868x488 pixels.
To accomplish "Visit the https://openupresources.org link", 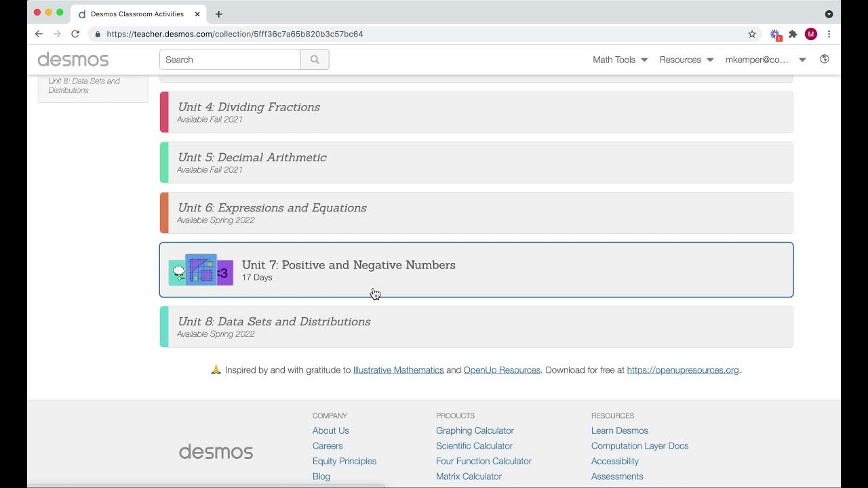I will tap(683, 370).
